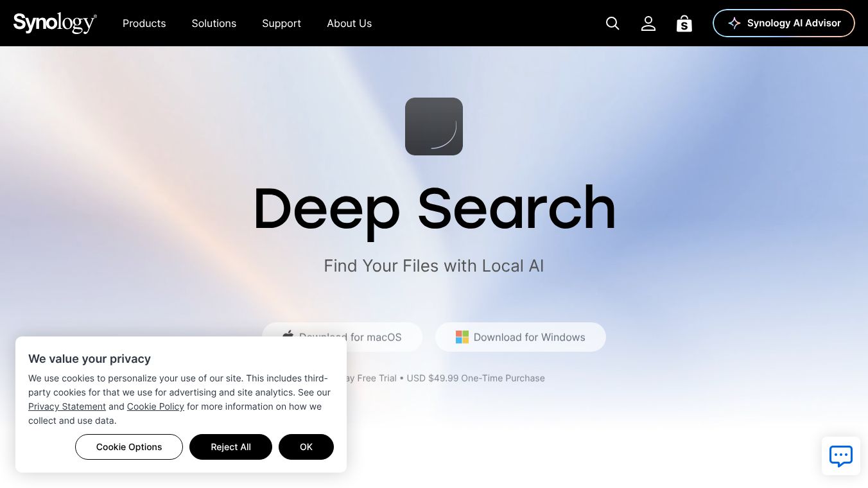Open the Cookie Policy link
Screen dimensions: 868x488
155,406
